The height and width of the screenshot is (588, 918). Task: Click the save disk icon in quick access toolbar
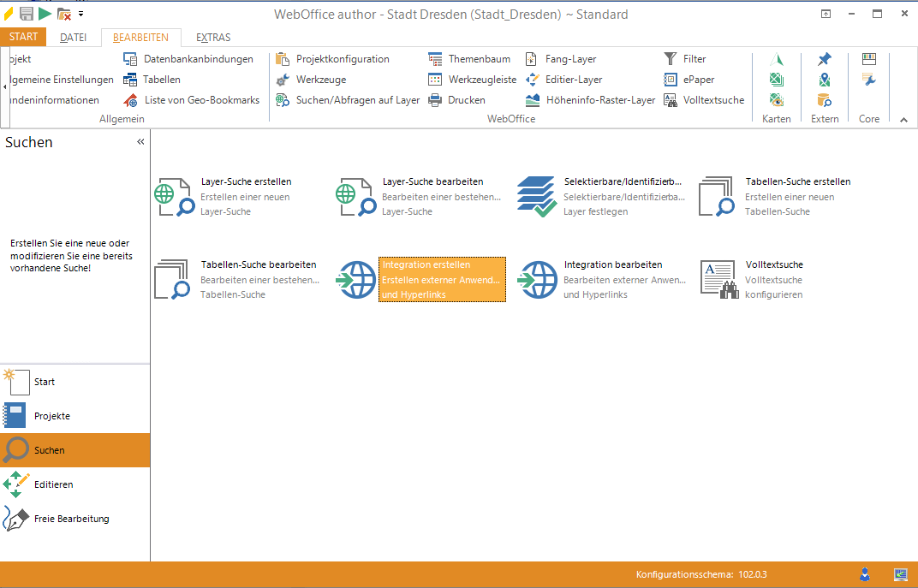pyautogui.click(x=27, y=14)
